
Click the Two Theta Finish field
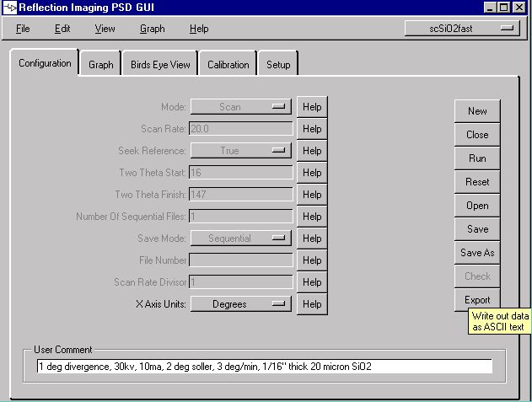click(241, 195)
